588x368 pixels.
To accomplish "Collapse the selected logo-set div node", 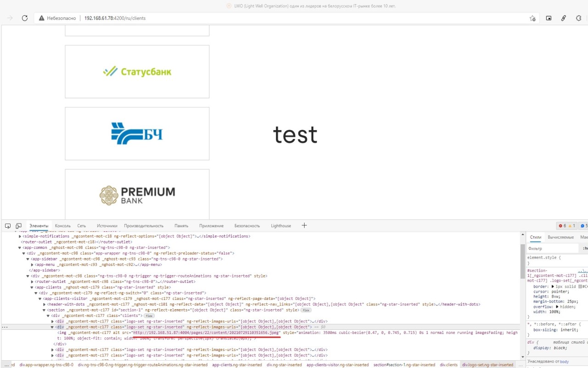I will pyautogui.click(x=52, y=327).
